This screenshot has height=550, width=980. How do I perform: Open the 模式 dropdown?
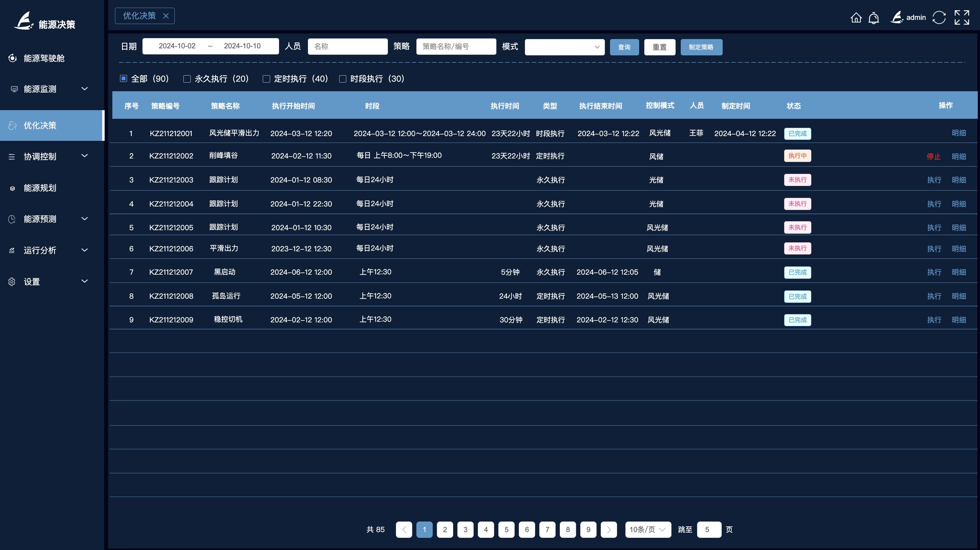[564, 47]
